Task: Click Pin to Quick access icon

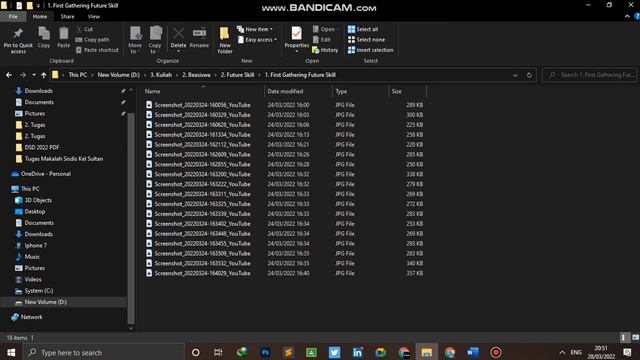Action: (x=18, y=40)
